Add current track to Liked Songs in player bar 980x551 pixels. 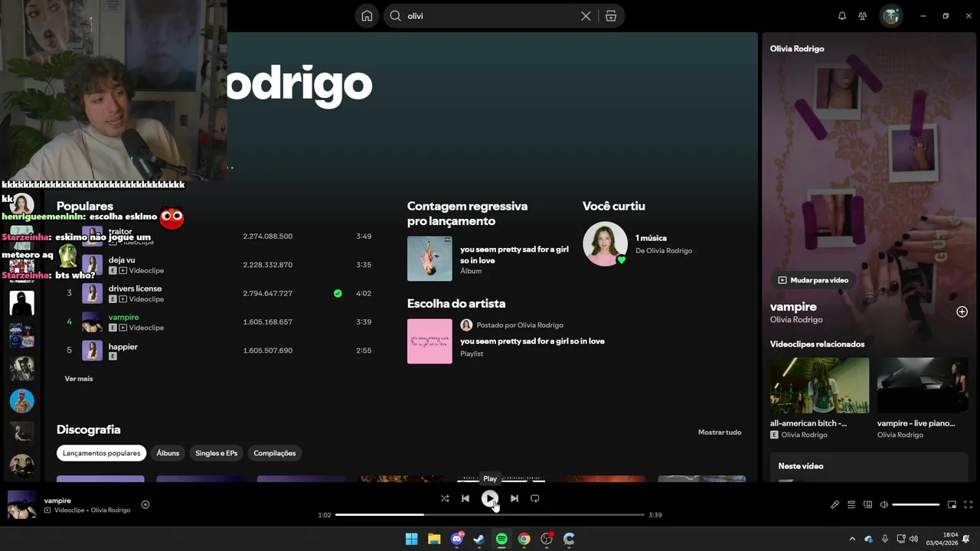[145, 504]
